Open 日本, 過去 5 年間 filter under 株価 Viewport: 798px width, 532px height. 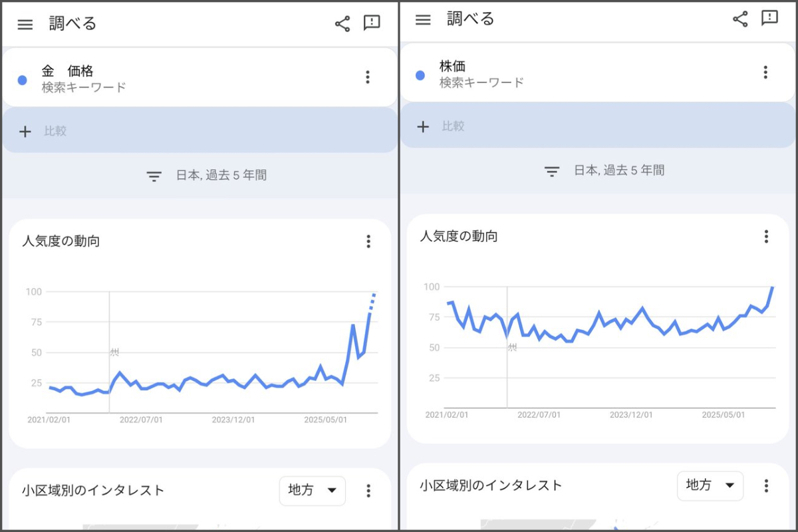604,171
